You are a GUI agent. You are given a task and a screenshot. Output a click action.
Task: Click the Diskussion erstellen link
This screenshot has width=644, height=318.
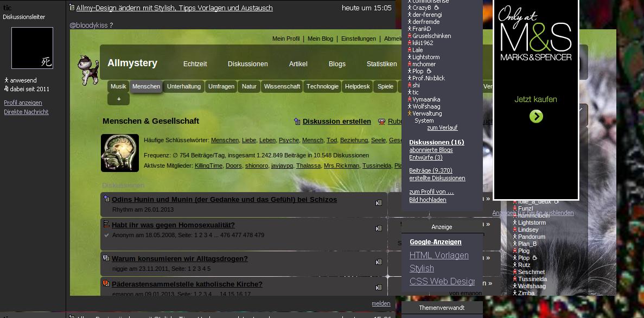tap(337, 122)
